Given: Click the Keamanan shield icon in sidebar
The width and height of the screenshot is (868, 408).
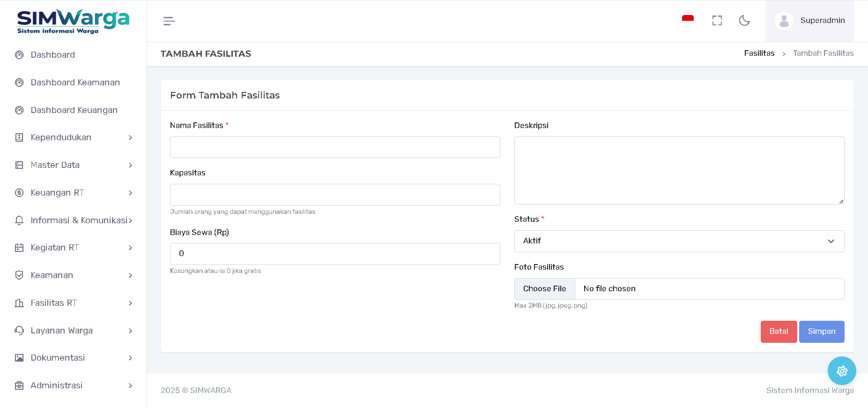Looking at the screenshot, I should click(x=19, y=275).
